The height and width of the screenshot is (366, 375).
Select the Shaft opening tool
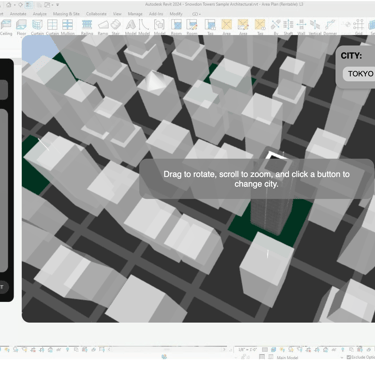288,27
